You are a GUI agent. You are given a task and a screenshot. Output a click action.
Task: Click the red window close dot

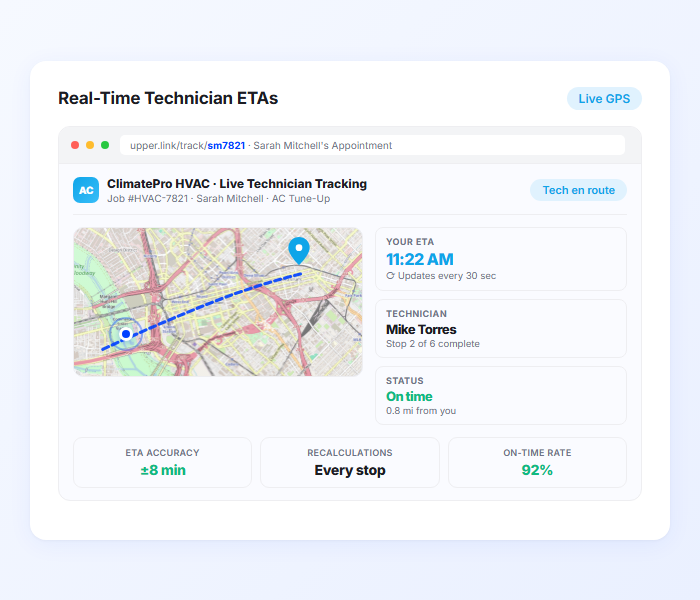pyautogui.click(x=75, y=145)
